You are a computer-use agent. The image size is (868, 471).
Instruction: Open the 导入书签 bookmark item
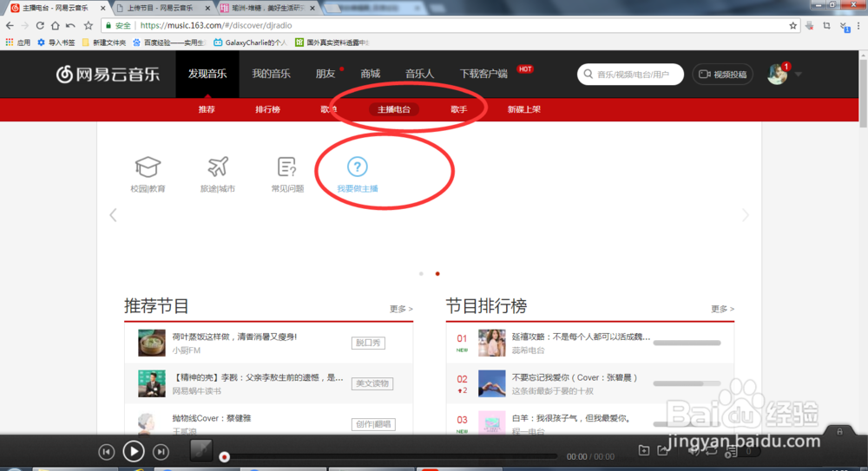56,43
